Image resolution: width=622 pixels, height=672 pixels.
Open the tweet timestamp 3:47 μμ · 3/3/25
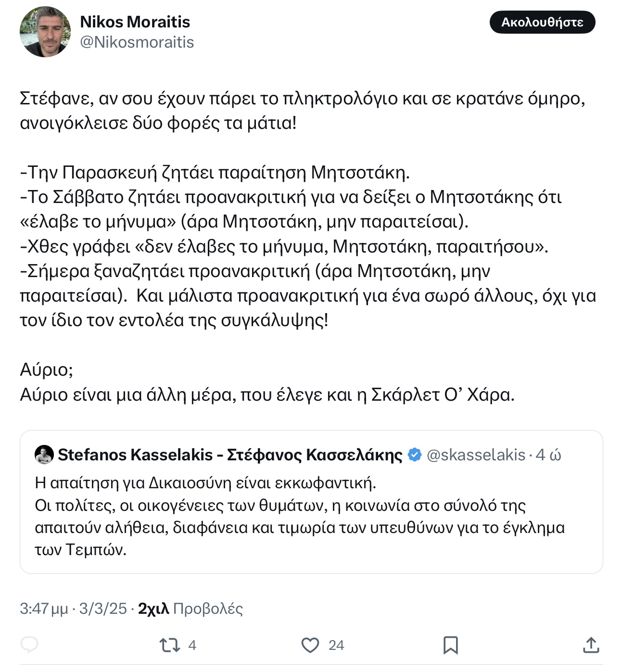click(x=73, y=609)
